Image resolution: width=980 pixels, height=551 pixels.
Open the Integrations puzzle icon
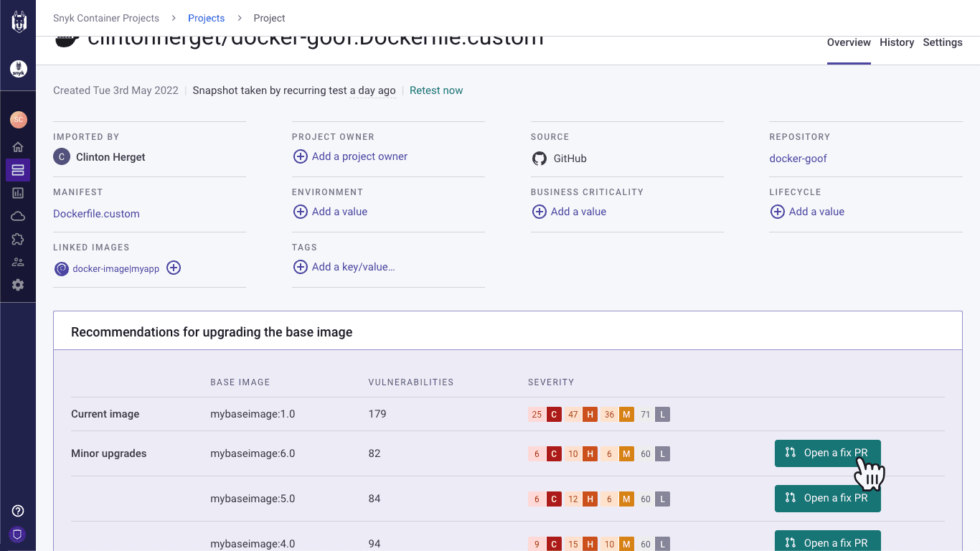pyautogui.click(x=18, y=239)
